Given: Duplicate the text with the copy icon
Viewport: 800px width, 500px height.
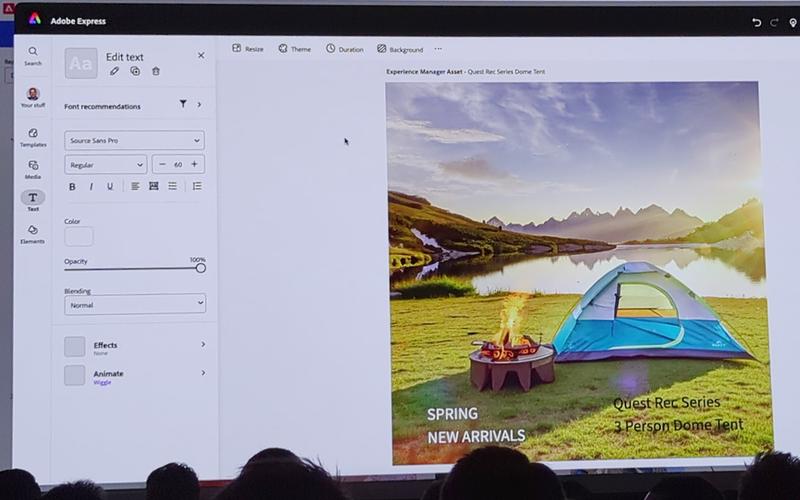Looking at the screenshot, I should tap(135, 71).
